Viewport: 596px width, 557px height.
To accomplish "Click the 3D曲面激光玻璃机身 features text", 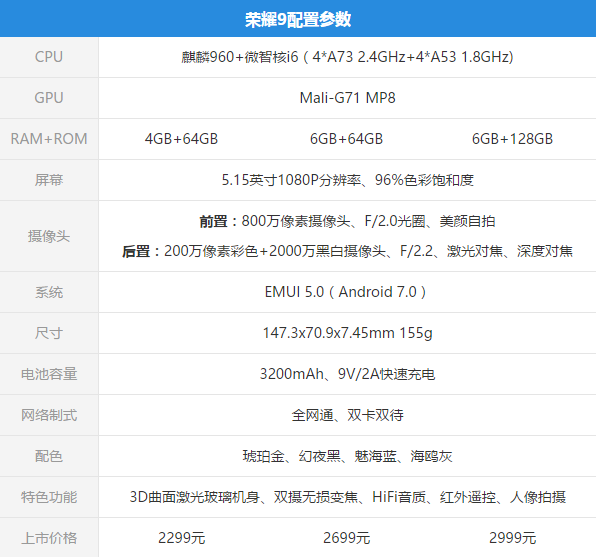I will (x=347, y=497).
